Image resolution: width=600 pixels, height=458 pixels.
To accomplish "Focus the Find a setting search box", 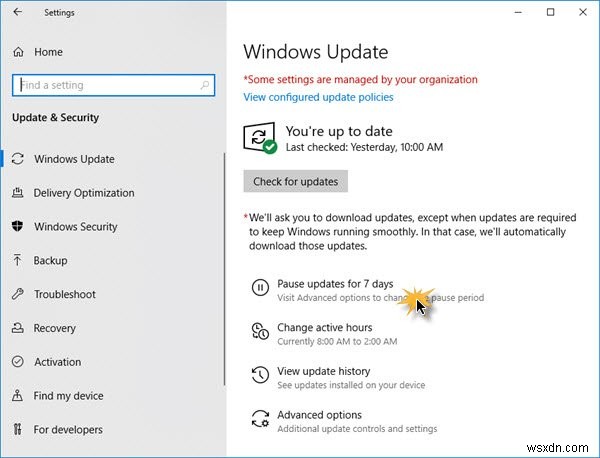I will tap(113, 85).
